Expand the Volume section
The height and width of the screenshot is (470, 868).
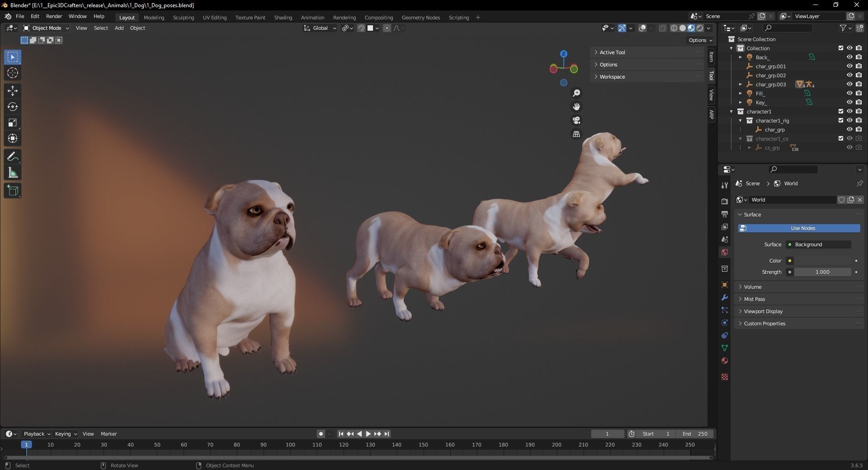pos(799,287)
